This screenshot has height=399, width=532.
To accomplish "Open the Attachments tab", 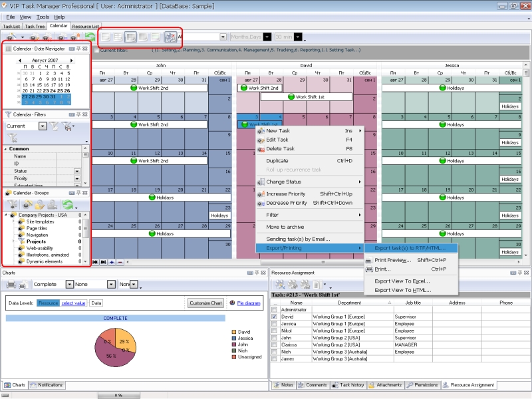I will 386,385.
